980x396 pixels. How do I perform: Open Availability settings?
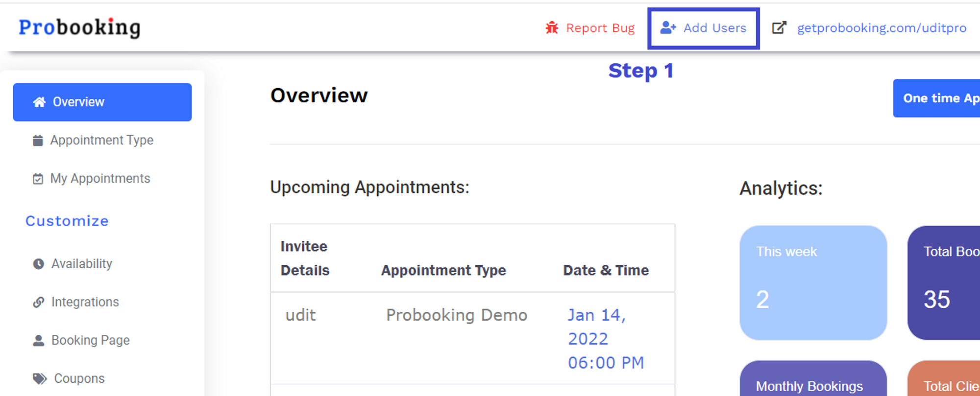pyautogui.click(x=82, y=263)
